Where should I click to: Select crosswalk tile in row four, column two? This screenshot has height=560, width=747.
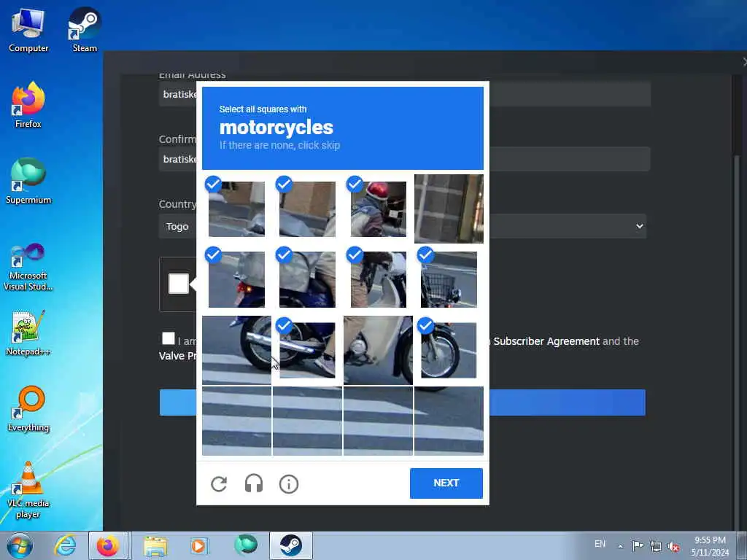(307, 421)
